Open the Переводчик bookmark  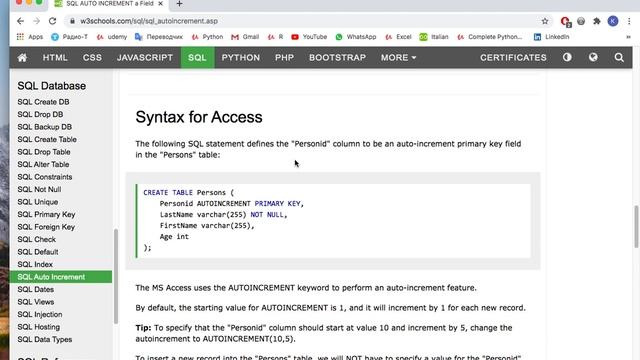click(x=159, y=37)
